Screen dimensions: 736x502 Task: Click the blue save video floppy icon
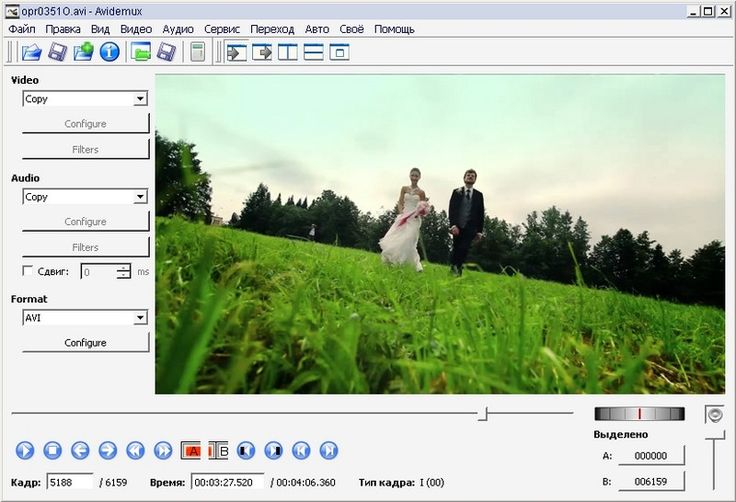(x=57, y=52)
